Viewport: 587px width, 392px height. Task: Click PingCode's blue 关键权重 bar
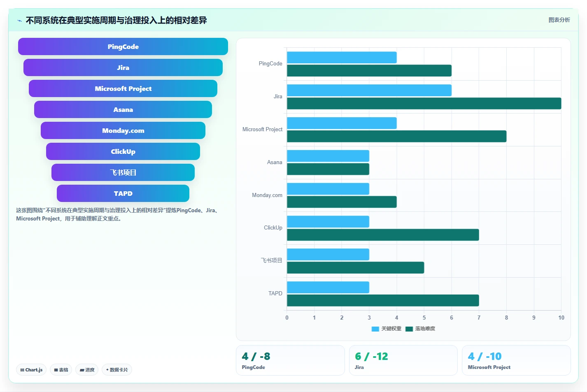(342, 58)
